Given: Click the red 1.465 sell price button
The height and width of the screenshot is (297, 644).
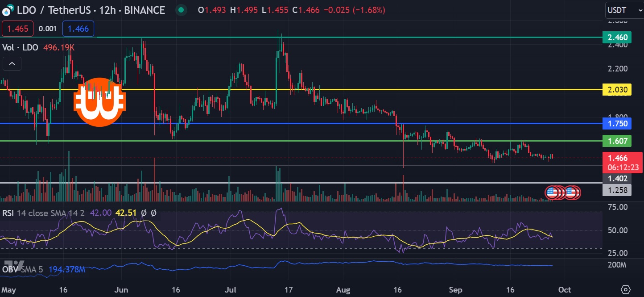Looking at the screenshot, I should click(x=17, y=29).
